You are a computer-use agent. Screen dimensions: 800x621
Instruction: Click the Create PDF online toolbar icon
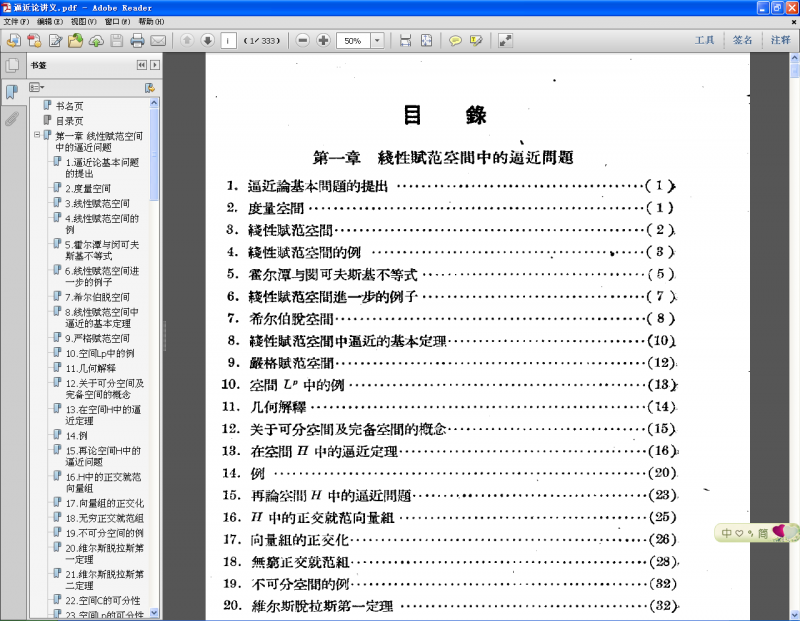point(13,40)
